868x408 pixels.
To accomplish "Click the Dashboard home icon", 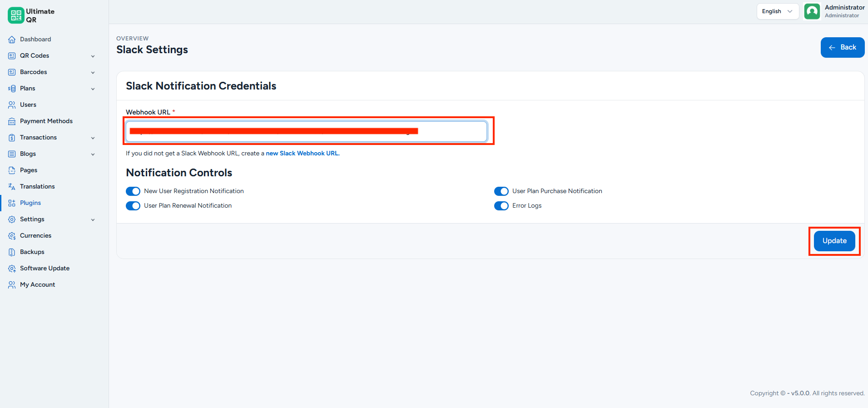I will [12, 40].
